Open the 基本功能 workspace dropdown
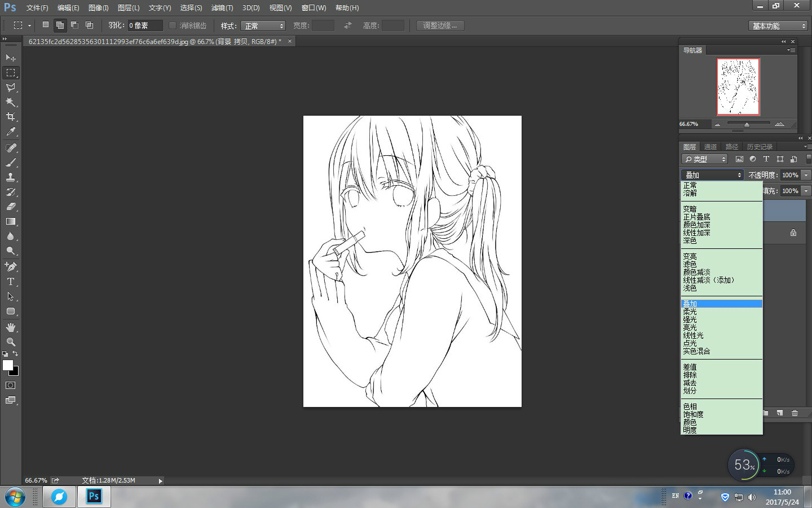The width and height of the screenshot is (812, 508). pyautogui.click(x=779, y=26)
